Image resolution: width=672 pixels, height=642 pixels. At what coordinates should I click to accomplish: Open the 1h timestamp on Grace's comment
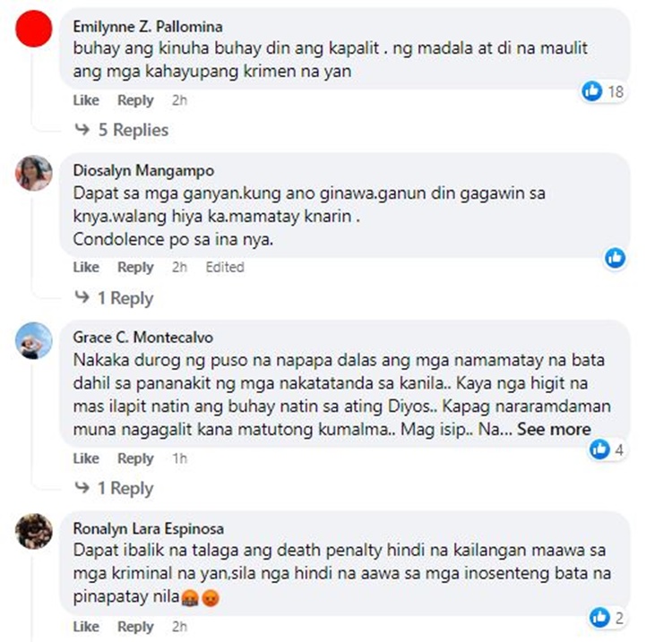tap(179, 458)
